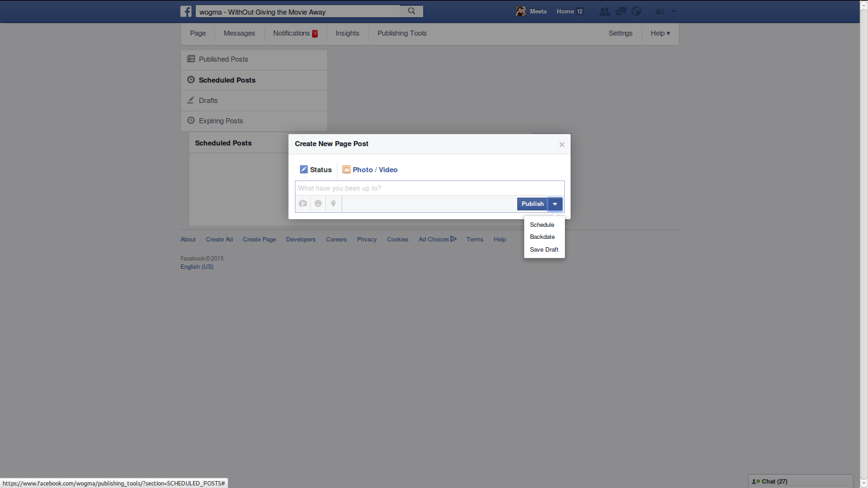The height and width of the screenshot is (488, 868).
Task: Click the Photo / Video picture icon
Action: click(346, 170)
